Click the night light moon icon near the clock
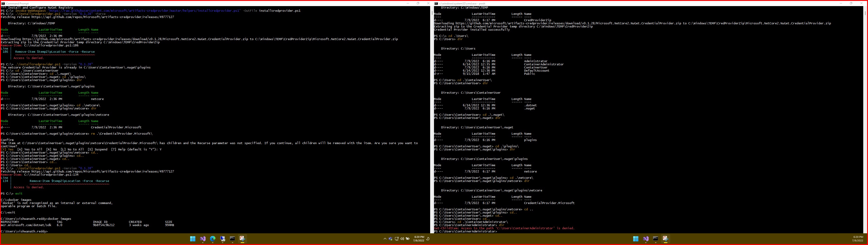The height and width of the screenshot is (245, 868). (x=428, y=239)
